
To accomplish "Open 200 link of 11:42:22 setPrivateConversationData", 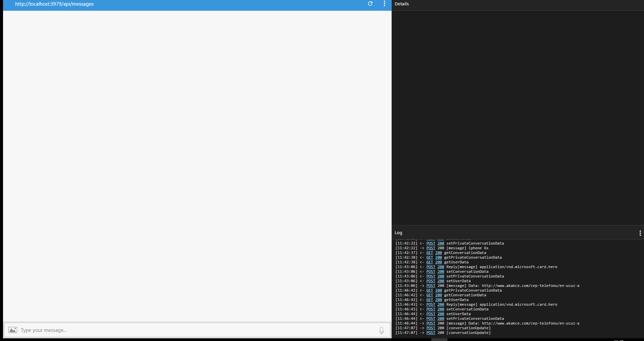I will coord(441,243).
